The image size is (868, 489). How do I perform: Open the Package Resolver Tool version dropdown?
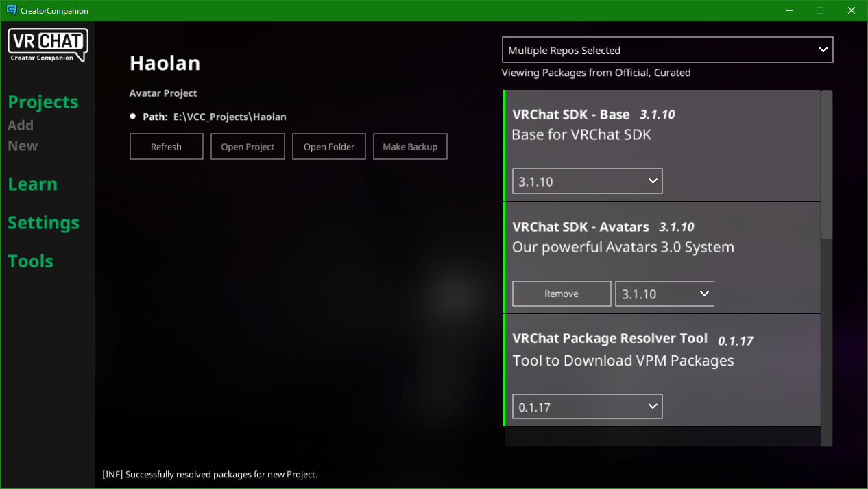(588, 407)
